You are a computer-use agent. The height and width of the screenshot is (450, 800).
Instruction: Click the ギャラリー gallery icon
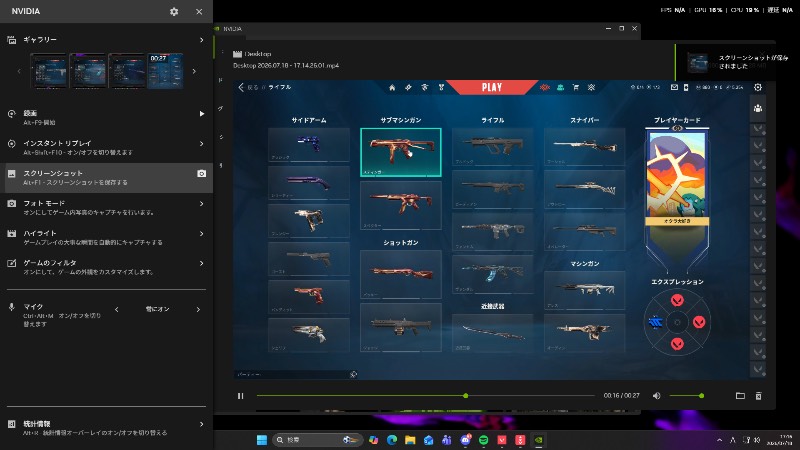(11, 40)
